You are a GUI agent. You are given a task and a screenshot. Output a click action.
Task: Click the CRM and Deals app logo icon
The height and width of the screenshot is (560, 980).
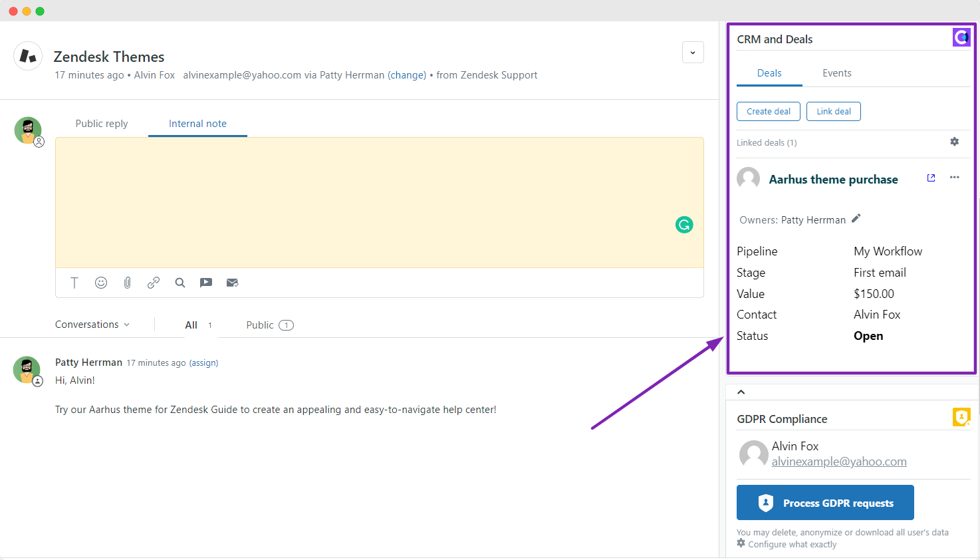pyautogui.click(x=961, y=38)
